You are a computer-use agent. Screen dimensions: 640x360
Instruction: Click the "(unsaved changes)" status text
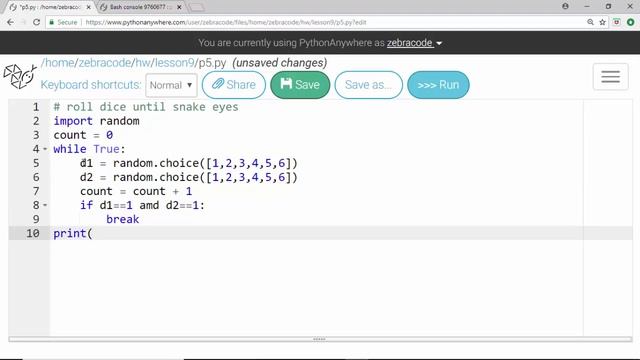280,63
